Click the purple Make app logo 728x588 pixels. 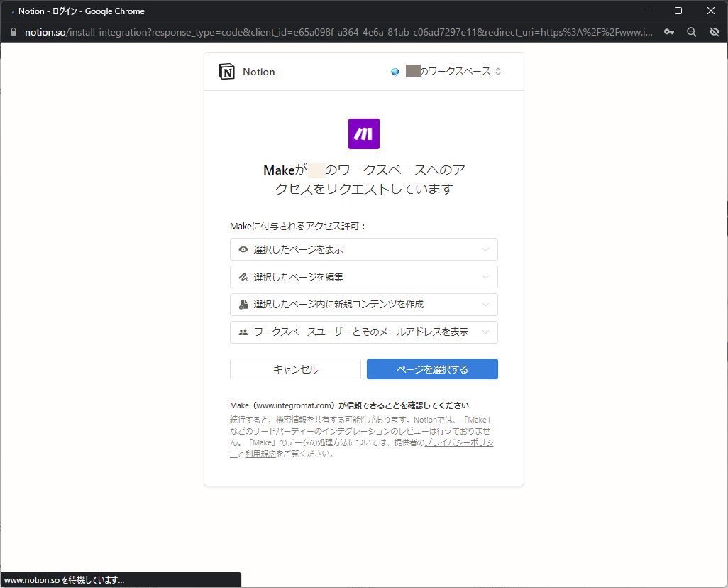(364, 134)
